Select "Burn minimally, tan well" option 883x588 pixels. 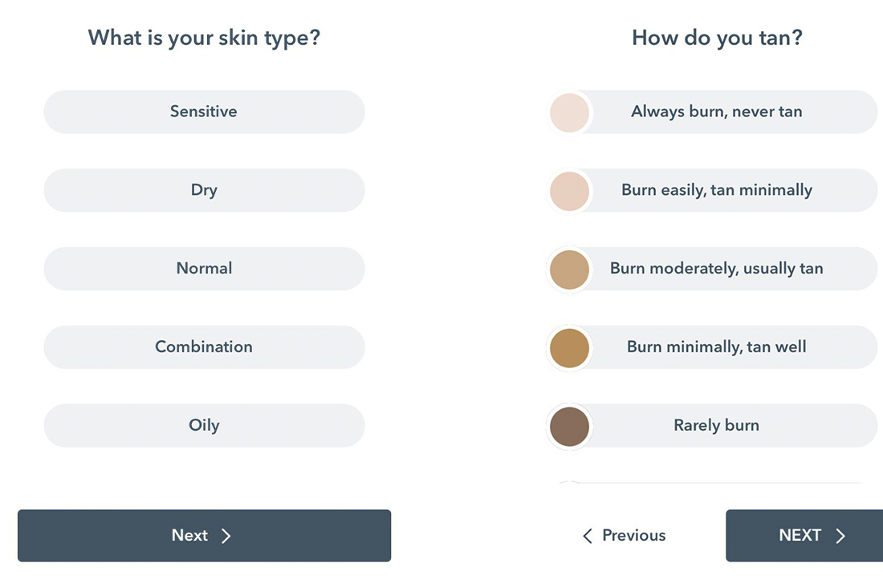pyautogui.click(x=717, y=347)
